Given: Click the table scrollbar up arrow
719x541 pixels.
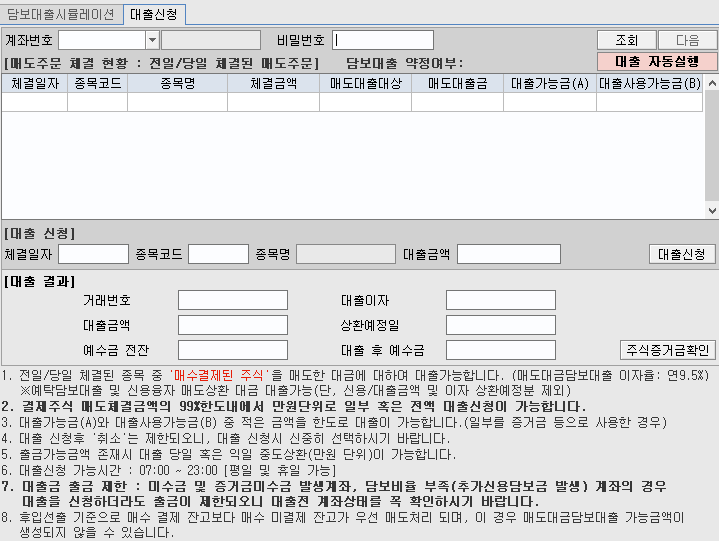Looking at the screenshot, I should point(712,83).
